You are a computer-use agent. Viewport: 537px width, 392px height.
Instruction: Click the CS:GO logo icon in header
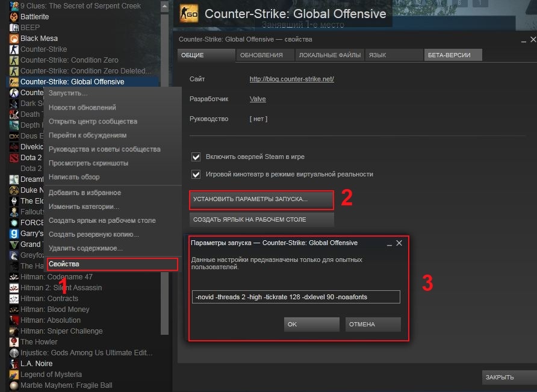(x=188, y=14)
